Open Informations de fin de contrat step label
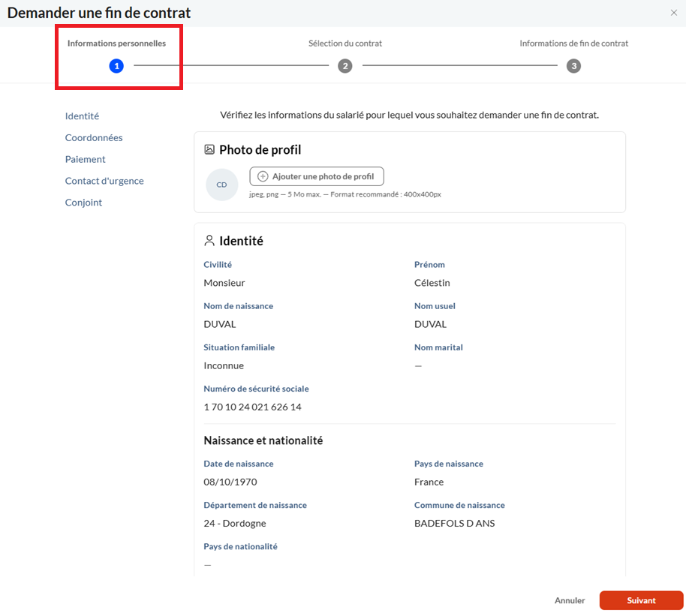Viewport: 686px width, 616px height. pyautogui.click(x=573, y=44)
